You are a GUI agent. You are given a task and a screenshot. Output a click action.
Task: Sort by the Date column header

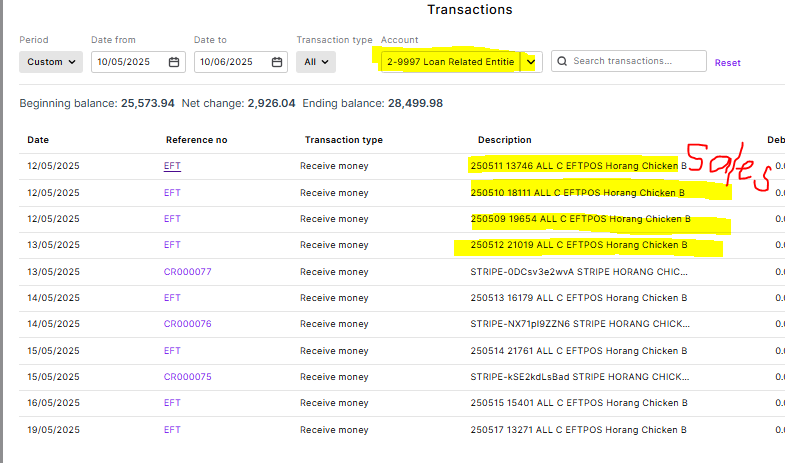click(38, 140)
